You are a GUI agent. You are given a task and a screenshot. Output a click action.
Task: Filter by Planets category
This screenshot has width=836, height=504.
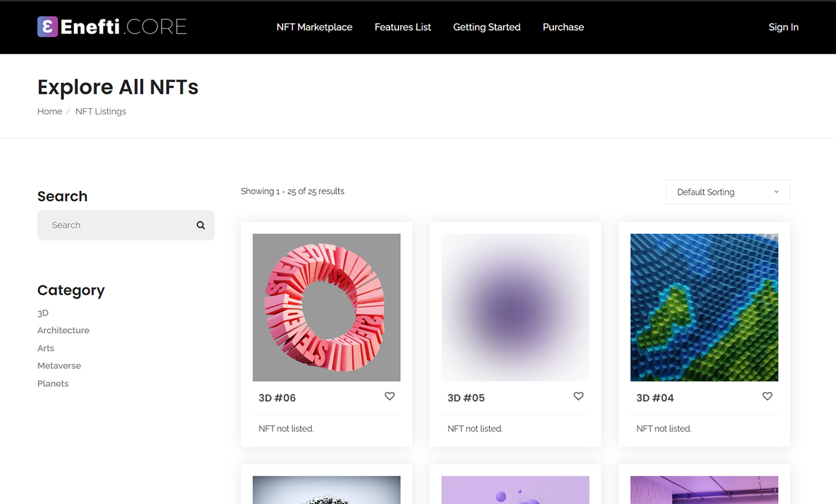click(53, 384)
